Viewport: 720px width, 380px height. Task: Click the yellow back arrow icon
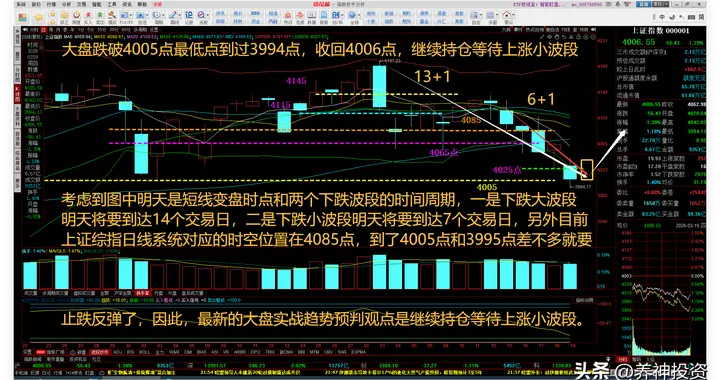pos(38,17)
